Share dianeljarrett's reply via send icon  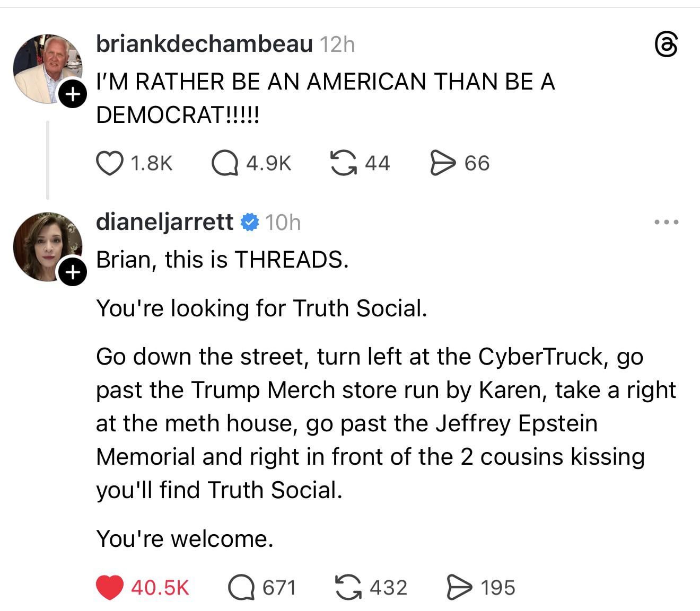pyautogui.click(x=458, y=588)
